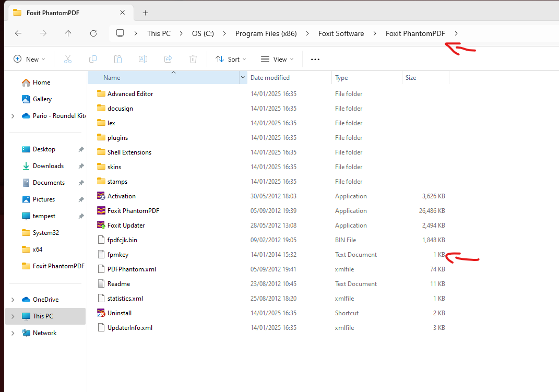Expand chevron after This PC breadcrumb
This screenshot has width=559, height=392.
pos(181,33)
